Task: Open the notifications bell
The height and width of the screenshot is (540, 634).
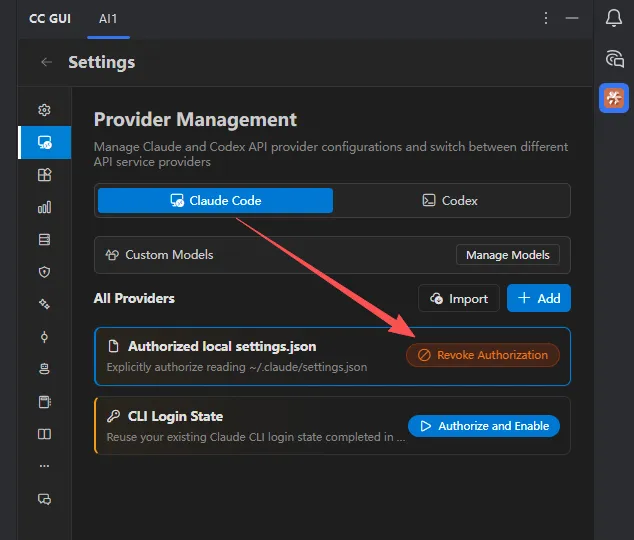Action: tap(614, 18)
